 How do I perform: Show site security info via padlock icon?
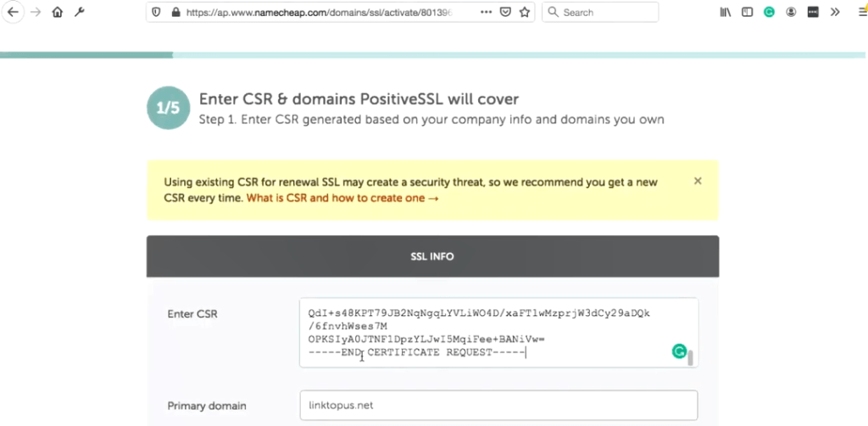[x=175, y=12]
